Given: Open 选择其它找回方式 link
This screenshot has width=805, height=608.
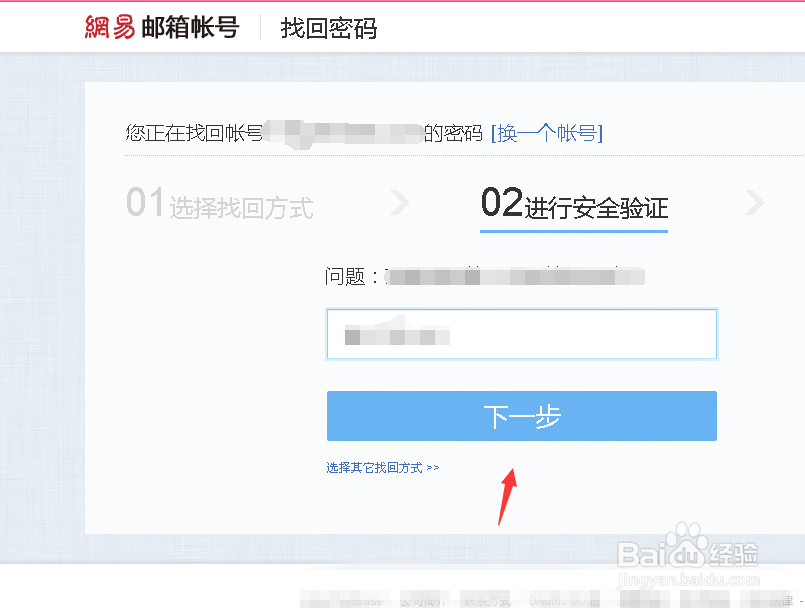Looking at the screenshot, I should (x=374, y=468).
